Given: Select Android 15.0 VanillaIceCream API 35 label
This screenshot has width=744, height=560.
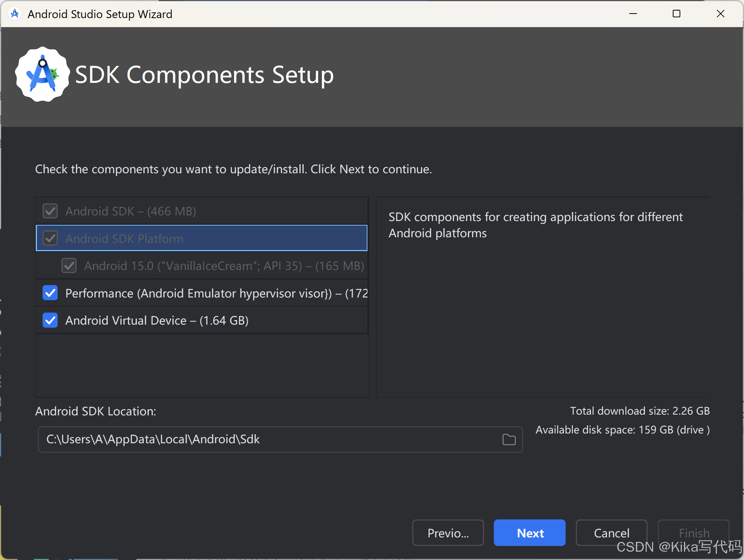Looking at the screenshot, I should (x=224, y=266).
